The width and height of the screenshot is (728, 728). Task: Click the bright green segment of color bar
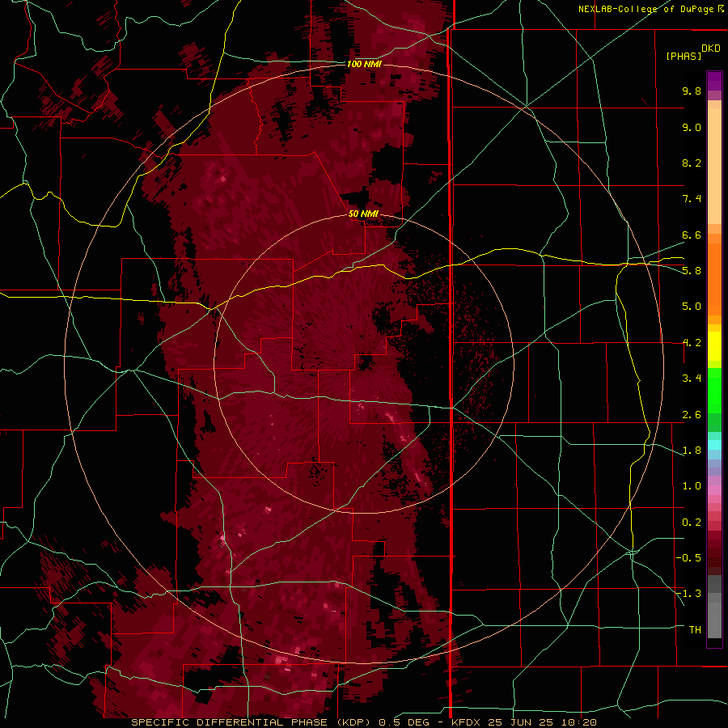tap(714, 390)
